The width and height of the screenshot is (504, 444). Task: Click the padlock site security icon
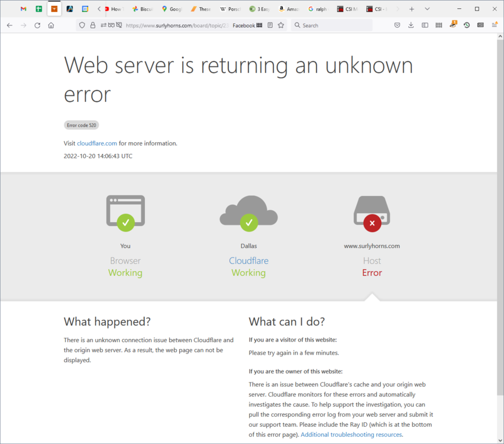pyautogui.click(x=92, y=25)
